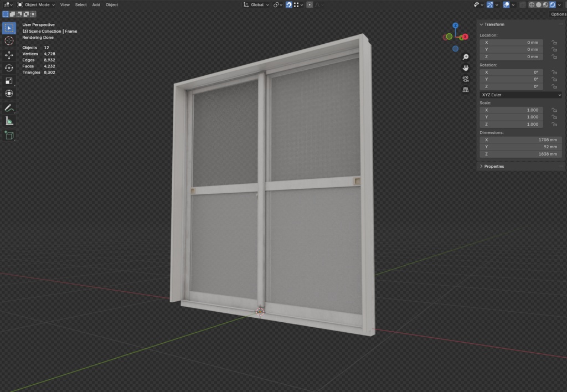Switch to material preview shading
Image resolution: width=567 pixels, height=392 pixels.
[x=545, y=4]
